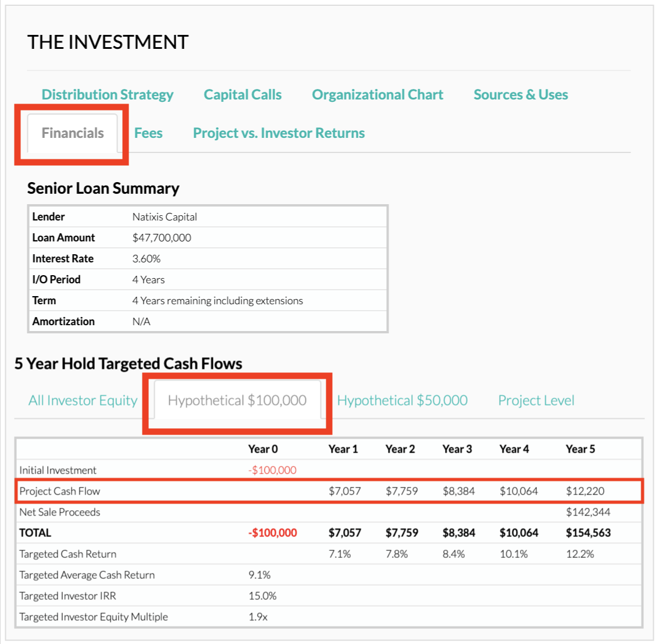
Task: Click the 3.60% interest rate value
Action: click(x=146, y=258)
